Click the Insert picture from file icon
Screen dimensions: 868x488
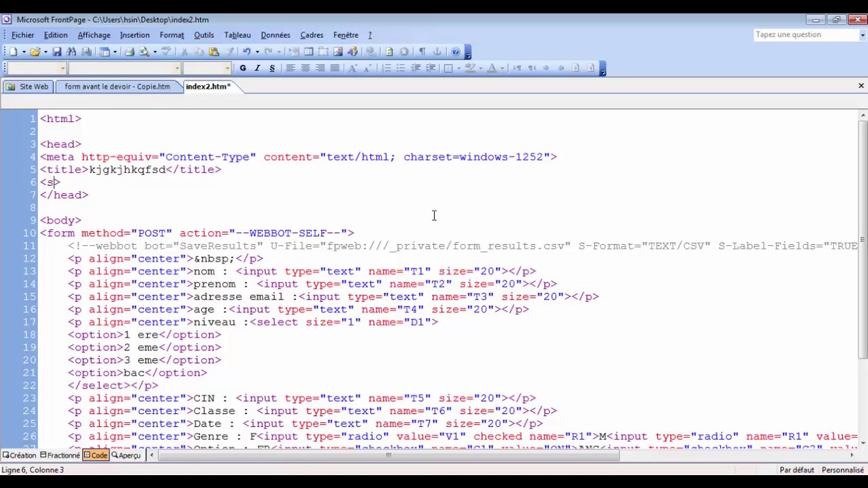pyautogui.click(x=338, y=52)
